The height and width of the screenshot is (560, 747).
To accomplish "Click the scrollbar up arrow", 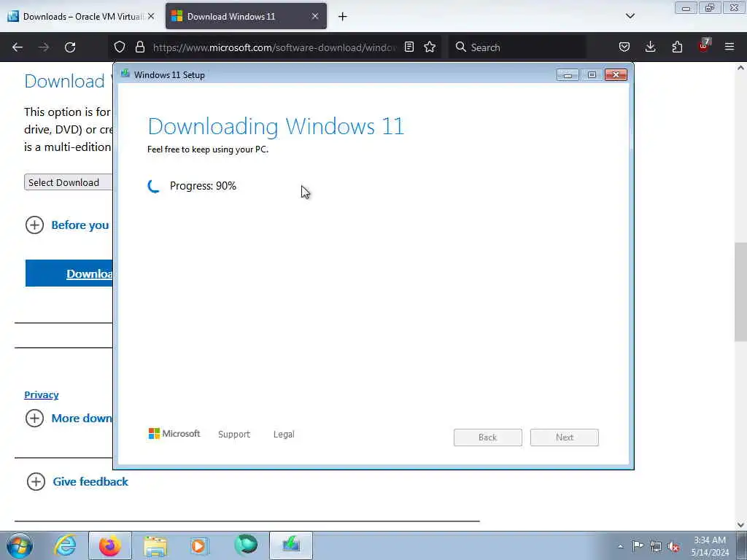I will tap(740, 68).
